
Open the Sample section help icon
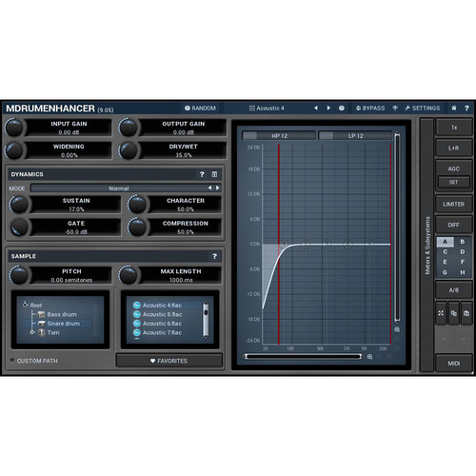pos(214,256)
